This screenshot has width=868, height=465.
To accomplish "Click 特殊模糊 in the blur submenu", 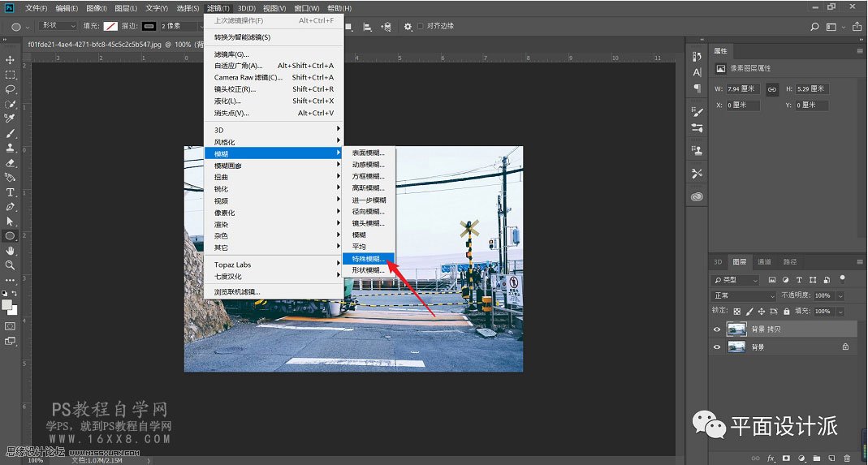I will coord(368,259).
